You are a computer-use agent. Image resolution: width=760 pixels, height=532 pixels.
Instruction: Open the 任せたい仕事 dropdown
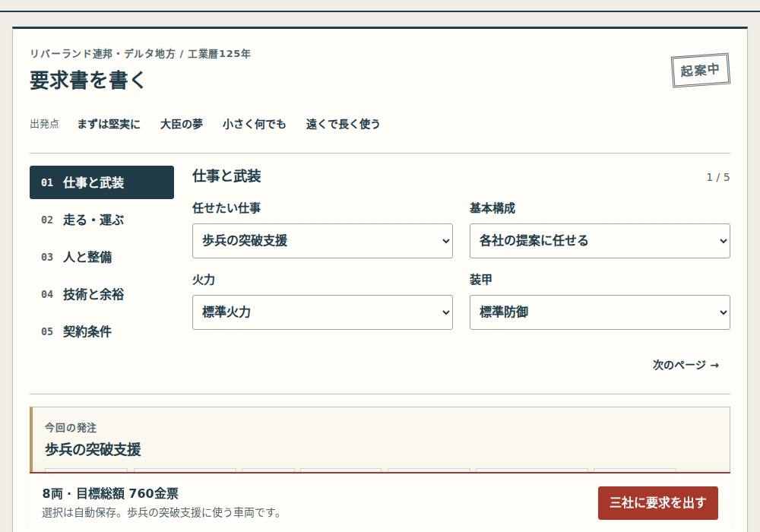click(322, 241)
